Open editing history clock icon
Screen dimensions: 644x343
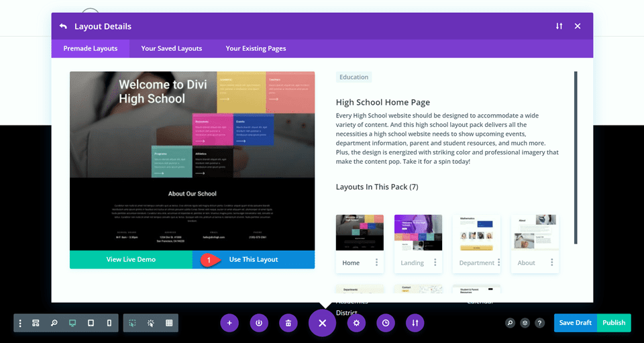pos(386,324)
